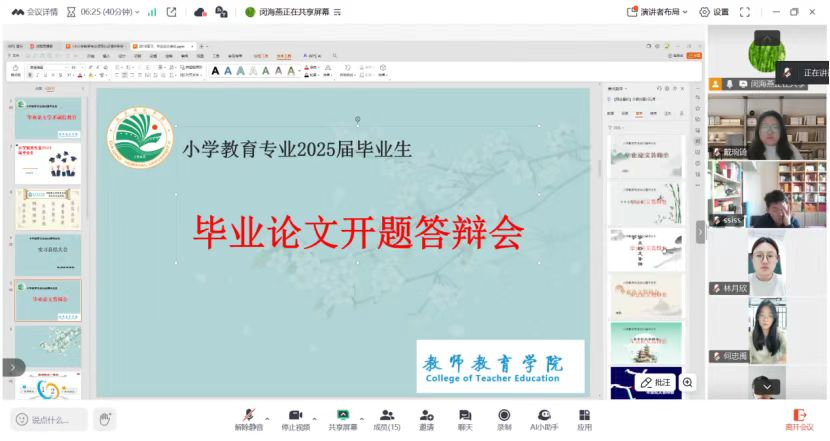Open the speaker layout dropdown
The height and width of the screenshot is (441, 830).
(x=658, y=12)
